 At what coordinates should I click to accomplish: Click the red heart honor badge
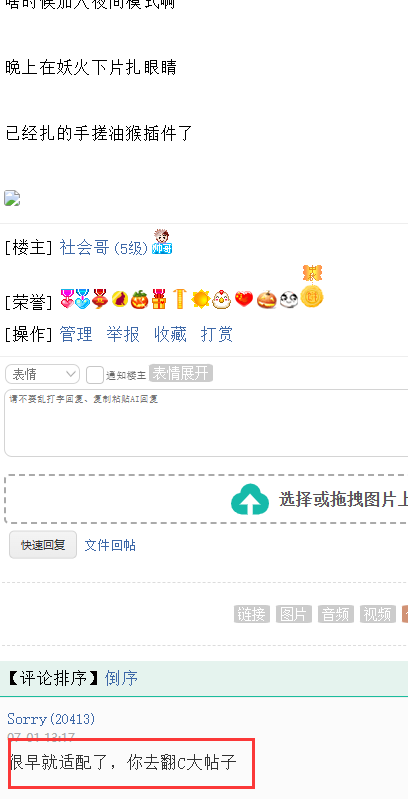coord(244,299)
